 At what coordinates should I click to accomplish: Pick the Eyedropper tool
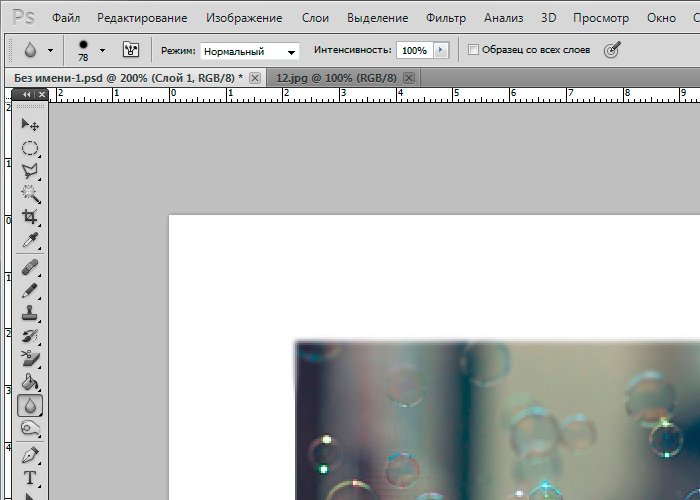(x=30, y=241)
